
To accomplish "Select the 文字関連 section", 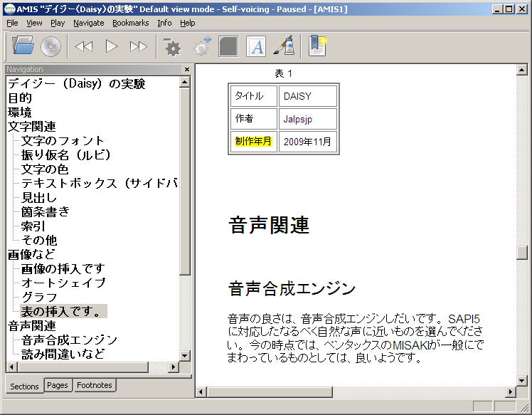I will click(x=31, y=126).
